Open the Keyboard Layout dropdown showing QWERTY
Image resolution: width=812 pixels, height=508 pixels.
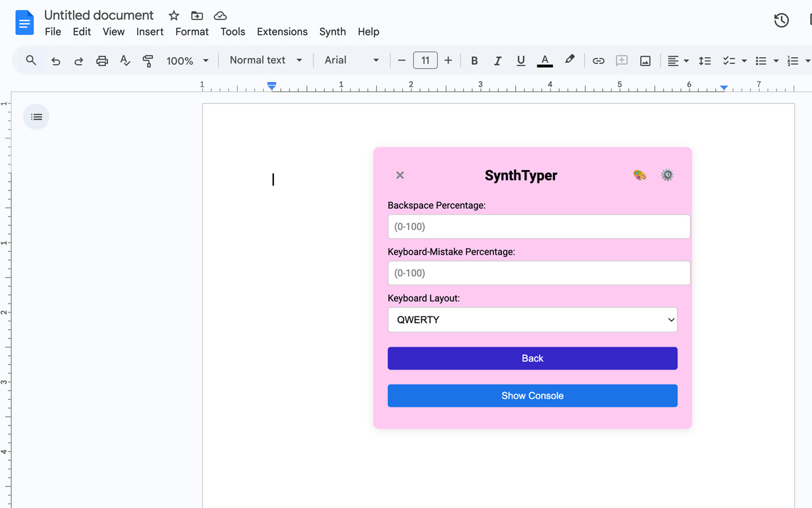pyautogui.click(x=532, y=319)
